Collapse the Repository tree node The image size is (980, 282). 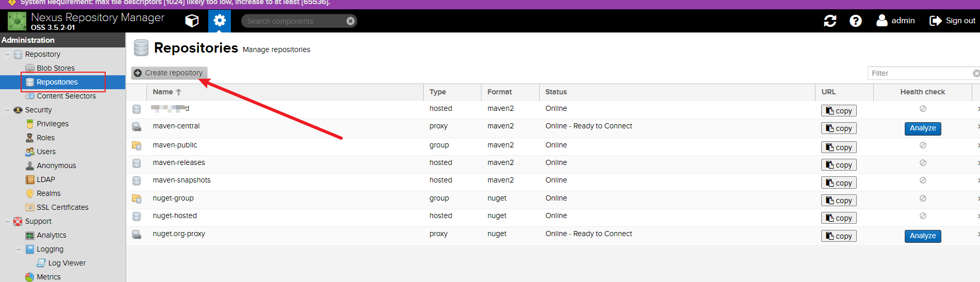coord(7,55)
